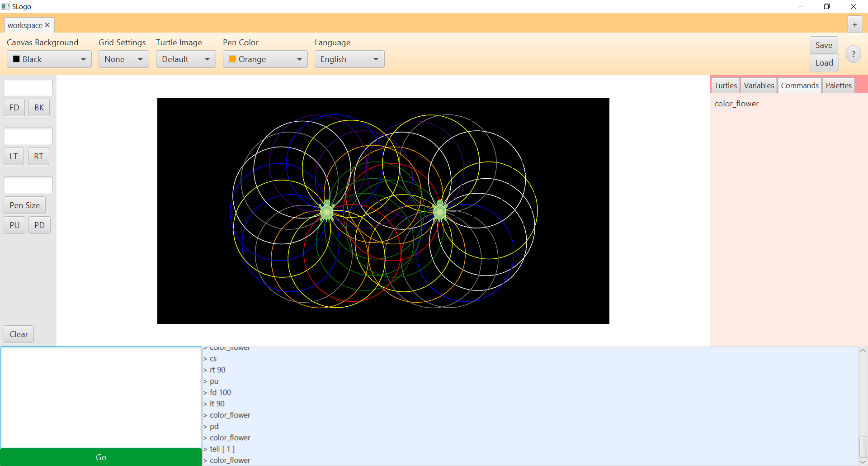This screenshot has width=868, height=466.
Task: Click the RT right turn button
Action: pos(38,157)
